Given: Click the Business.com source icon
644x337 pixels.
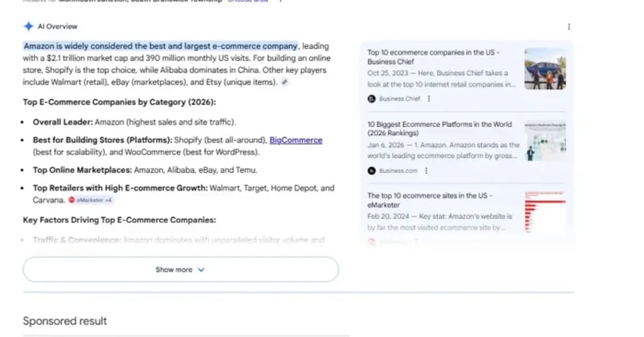Looking at the screenshot, I should (371, 171).
